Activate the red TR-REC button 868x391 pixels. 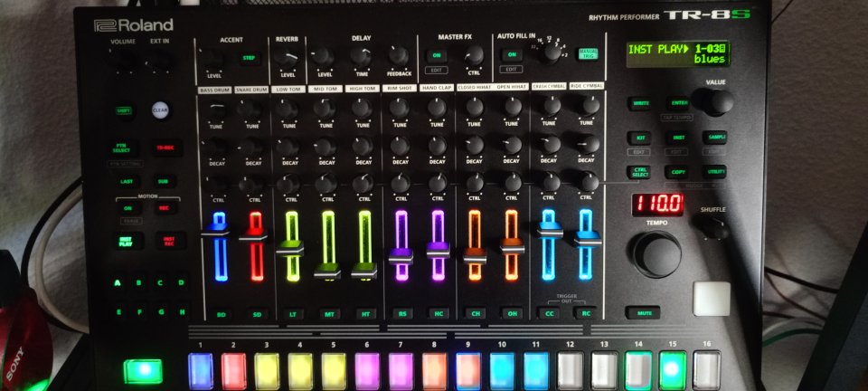[165, 148]
